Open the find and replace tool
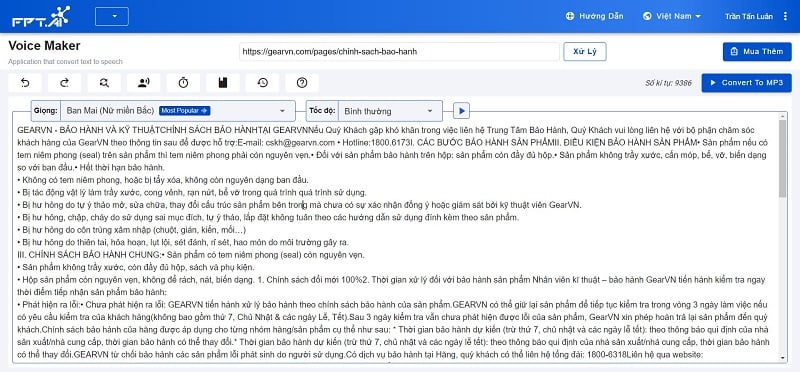Viewport: 800px width, 372px height. click(x=104, y=83)
